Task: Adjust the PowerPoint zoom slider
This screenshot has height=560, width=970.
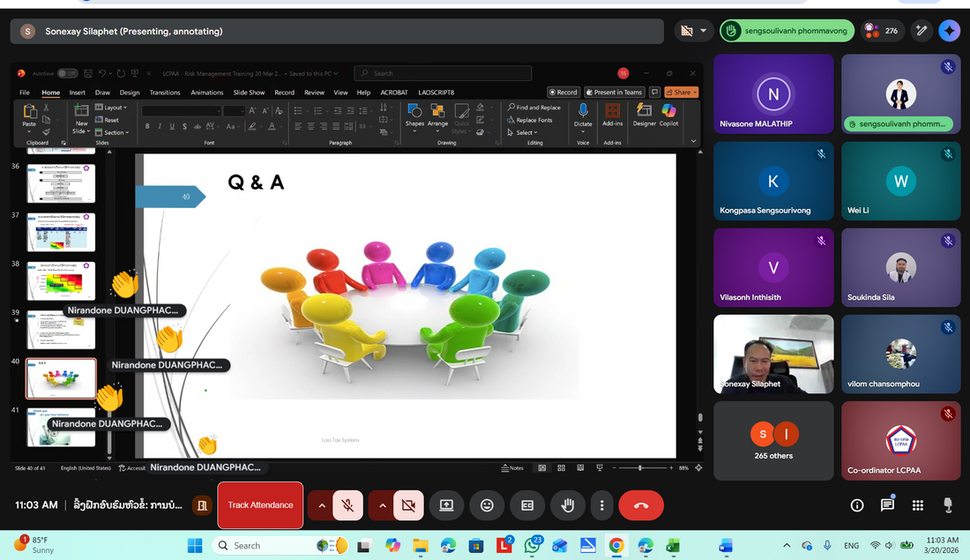Action: click(641, 467)
